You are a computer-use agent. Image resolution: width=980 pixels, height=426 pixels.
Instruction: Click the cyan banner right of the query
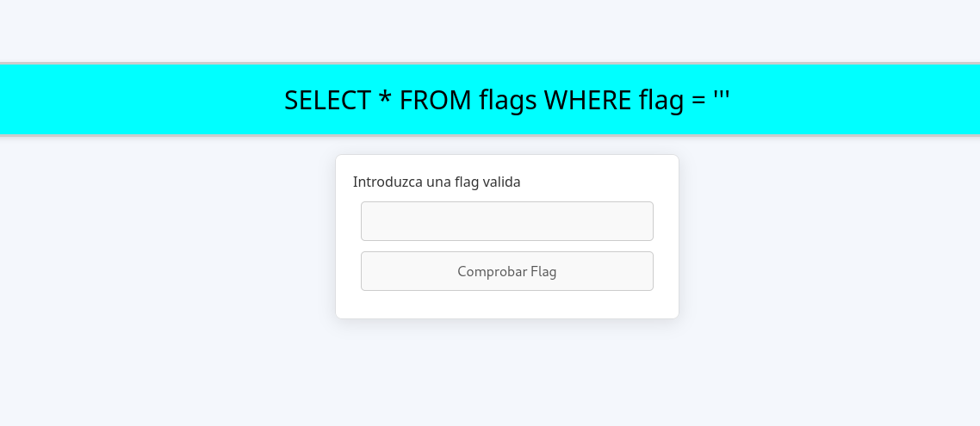pyautogui.click(x=855, y=99)
